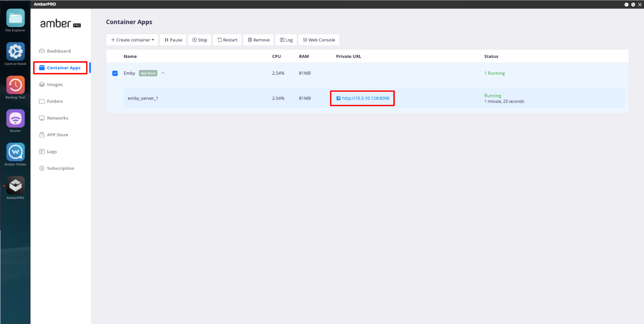Click the Status column header
The image size is (644, 324).
[491, 56]
